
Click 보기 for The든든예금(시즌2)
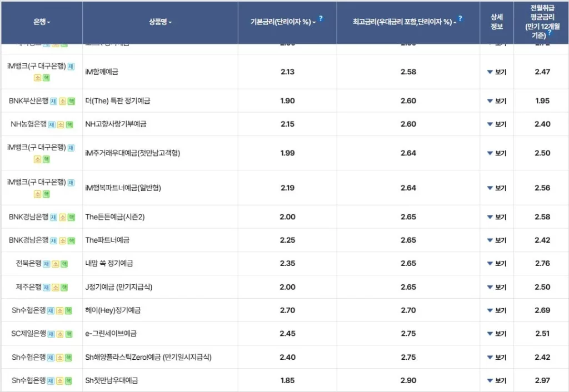point(496,217)
